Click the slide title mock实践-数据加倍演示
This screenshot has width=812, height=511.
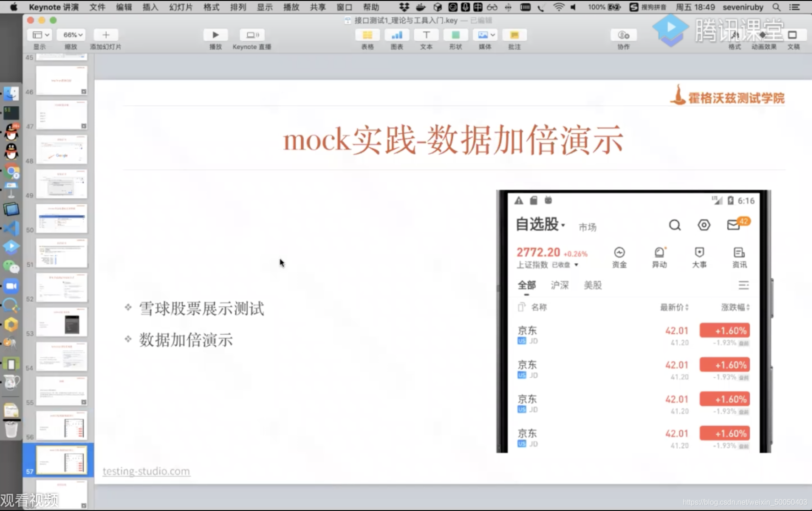click(453, 140)
